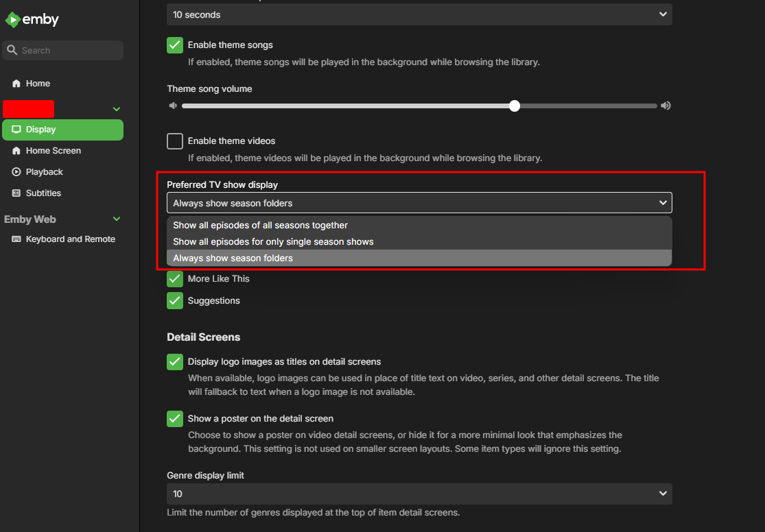This screenshot has width=765, height=532.
Task: Enable the theme videos checkbox
Action: tap(175, 141)
